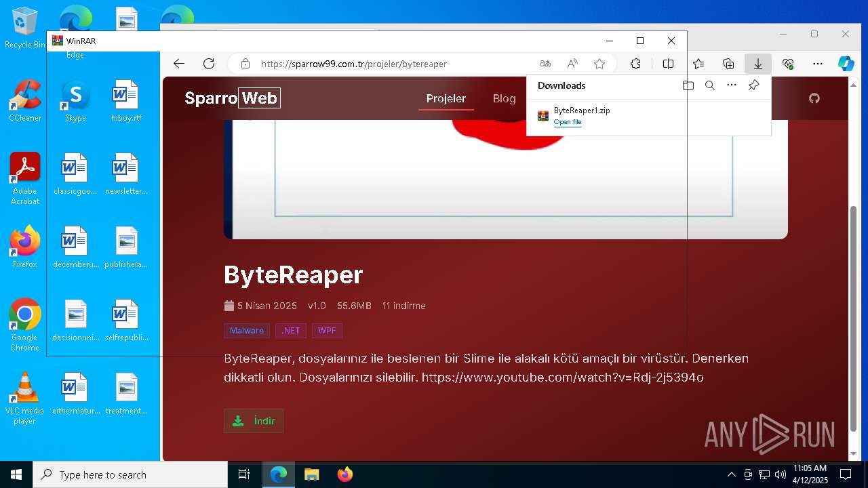Open VLC media player desktop icon
The width and height of the screenshot is (868, 488).
coord(25,398)
